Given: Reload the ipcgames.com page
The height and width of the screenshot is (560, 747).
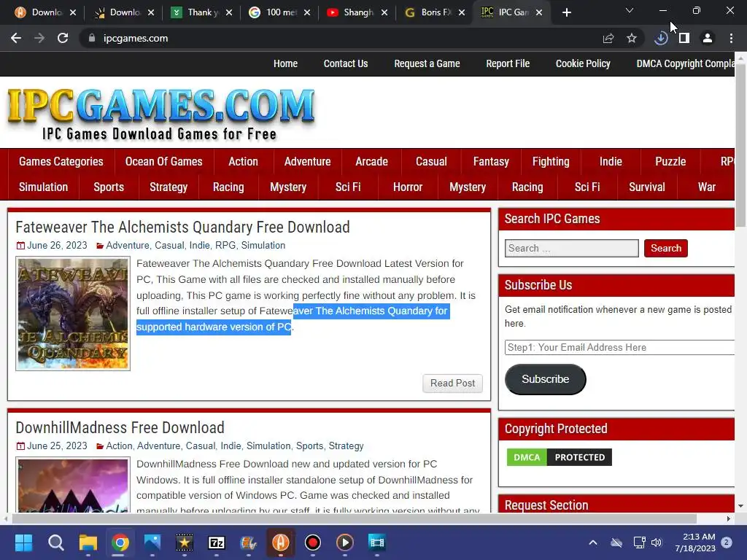Looking at the screenshot, I should point(63,38).
